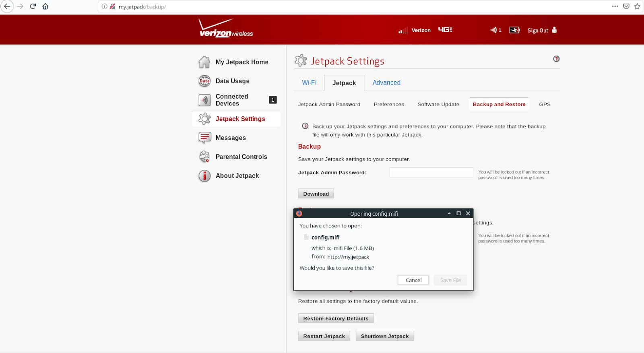Bookmark this page with star icon

(637, 6)
